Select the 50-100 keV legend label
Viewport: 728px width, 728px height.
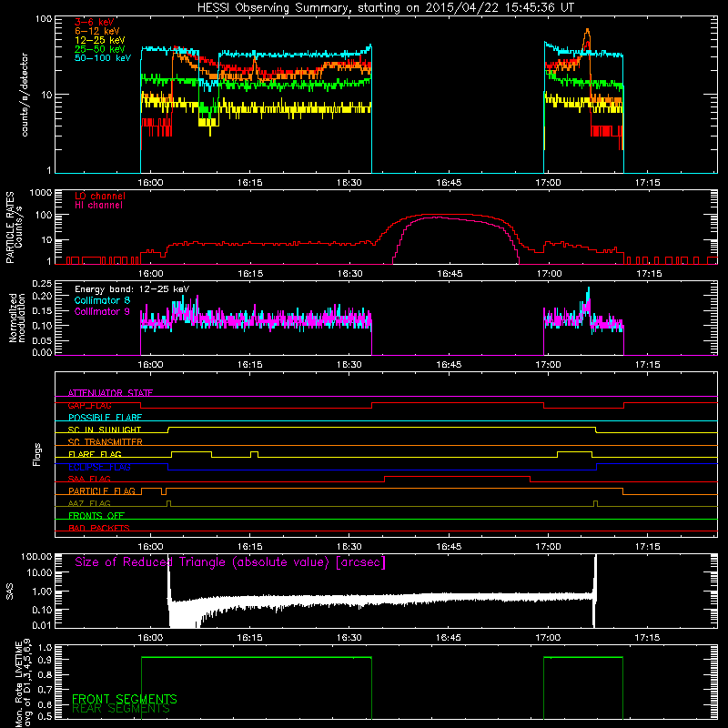click(103, 58)
